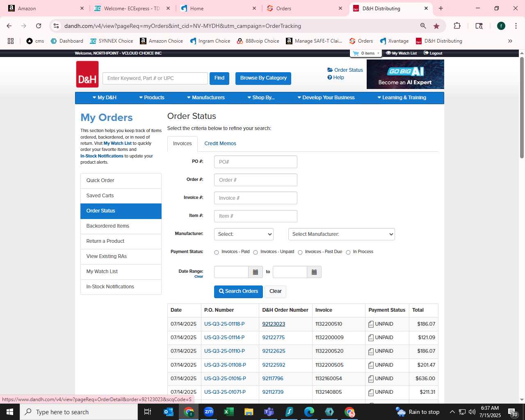Open Zoom from the taskbar
The image size is (525, 420).
[x=209, y=412]
